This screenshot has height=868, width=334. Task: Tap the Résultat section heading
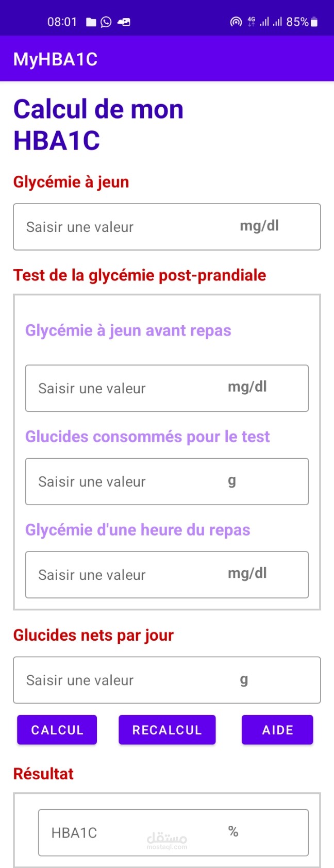coord(43,774)
